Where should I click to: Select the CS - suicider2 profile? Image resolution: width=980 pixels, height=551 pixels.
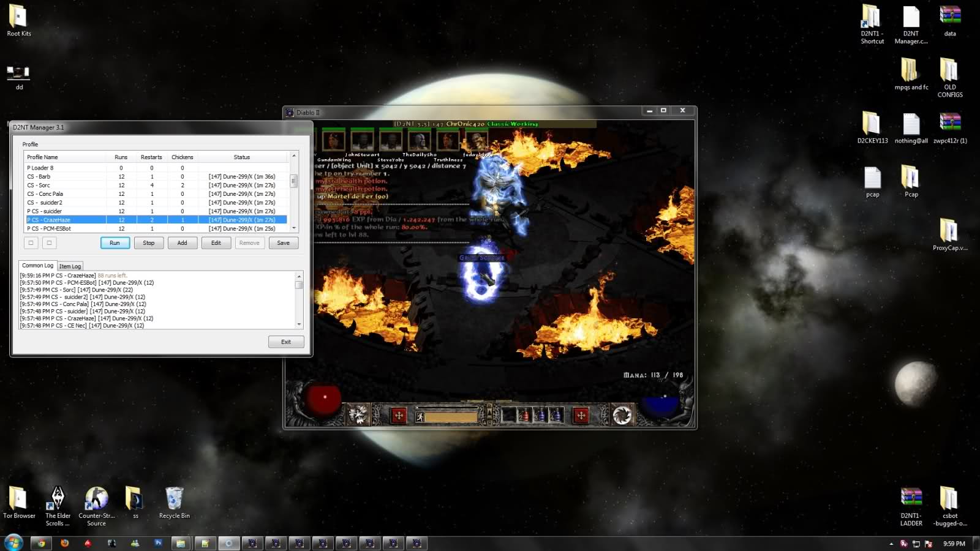click(x=156, y=202)
